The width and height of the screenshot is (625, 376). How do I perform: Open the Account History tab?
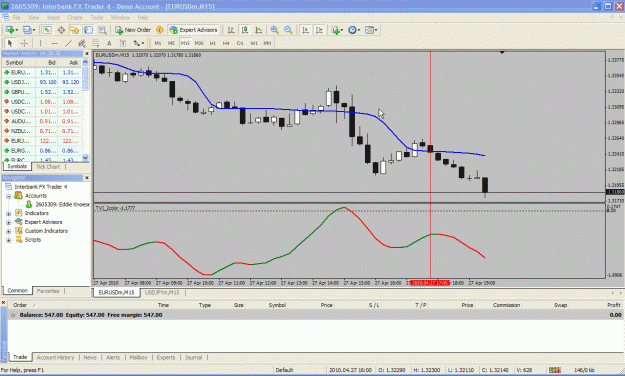point(55,357)
